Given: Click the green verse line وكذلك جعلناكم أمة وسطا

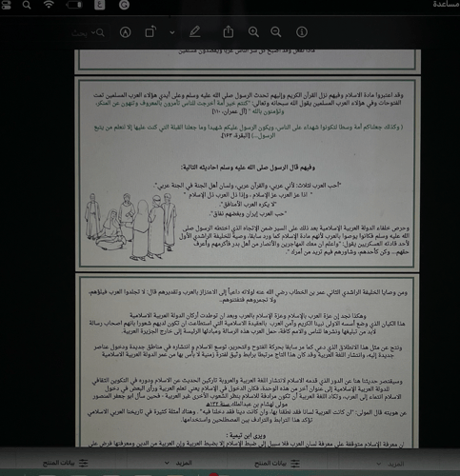Looking at the screenshot, I should coord(249,131).
